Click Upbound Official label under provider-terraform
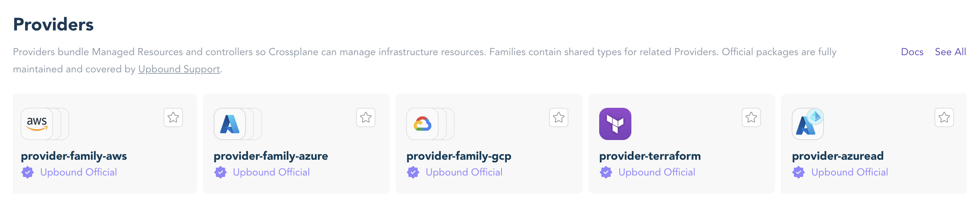The height and width of the screenshot is (202, 980). [x=657, y=172]
